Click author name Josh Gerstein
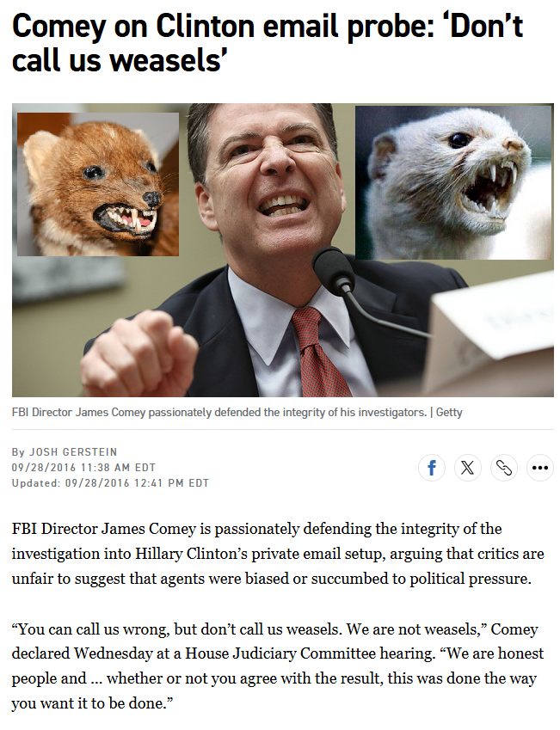This screenshot has height=730, width=560. tap(73, 452)
